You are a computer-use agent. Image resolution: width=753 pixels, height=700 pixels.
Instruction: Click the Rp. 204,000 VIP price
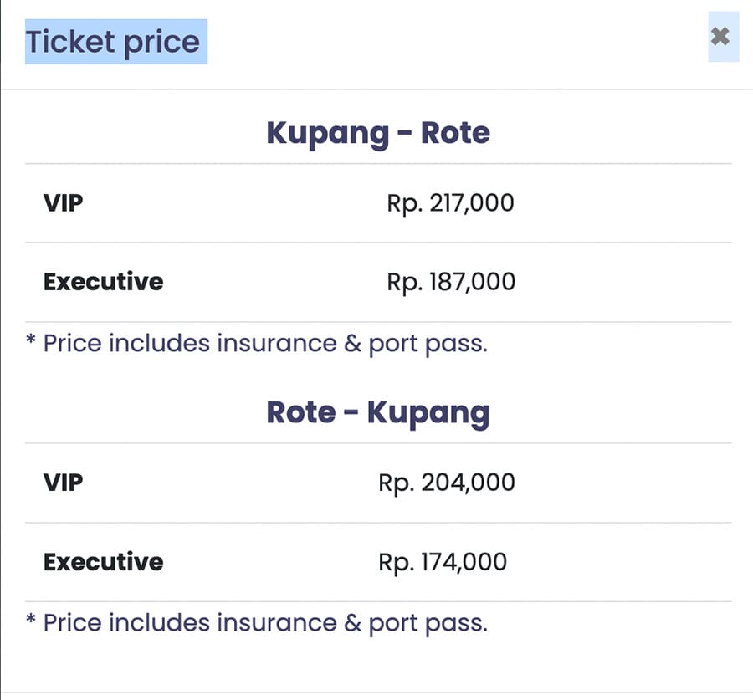[447, 483]
